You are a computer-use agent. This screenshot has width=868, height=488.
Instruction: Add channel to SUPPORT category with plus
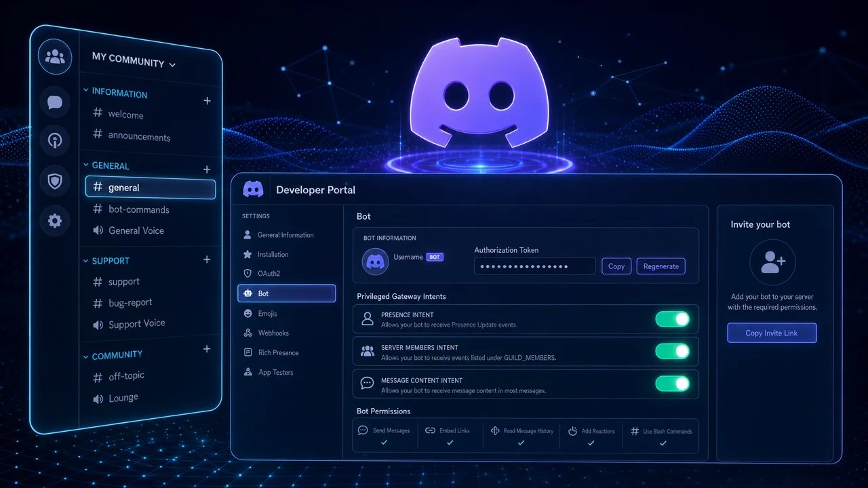coord(207,260)
